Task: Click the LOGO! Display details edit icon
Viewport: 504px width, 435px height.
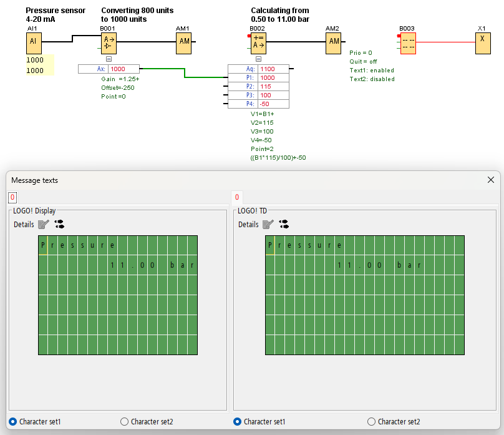Action: coord(42,224)
